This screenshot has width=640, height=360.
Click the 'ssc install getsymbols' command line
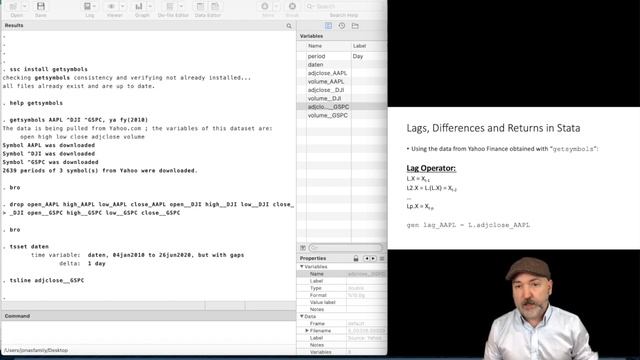(49, 69)
